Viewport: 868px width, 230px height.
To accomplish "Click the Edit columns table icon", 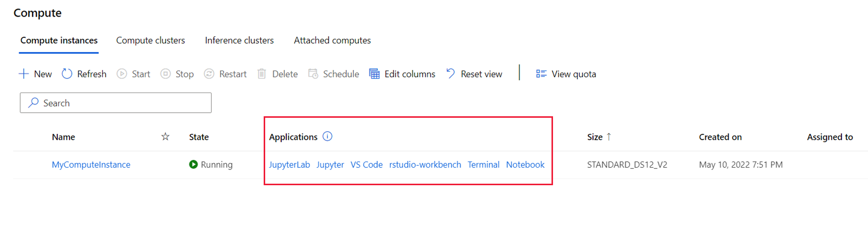I will pyautogui.click(x=374, y=74).
